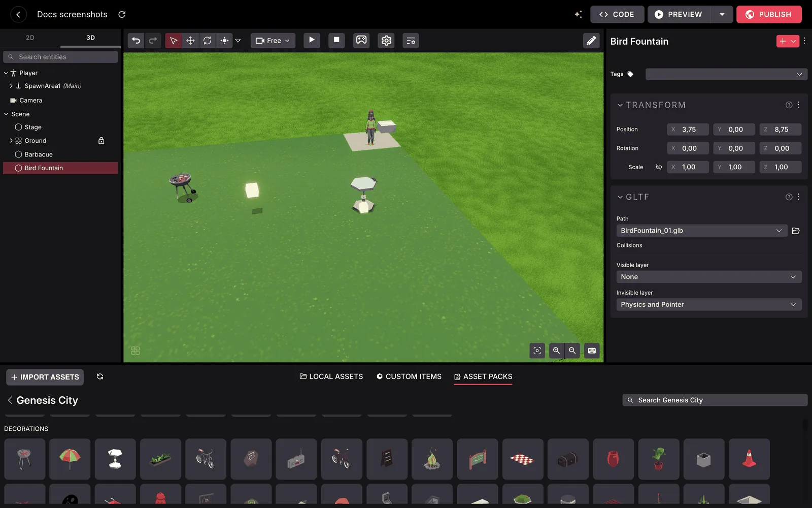
Task: Open GLTF section options menu
Action: tap(798, 197)
